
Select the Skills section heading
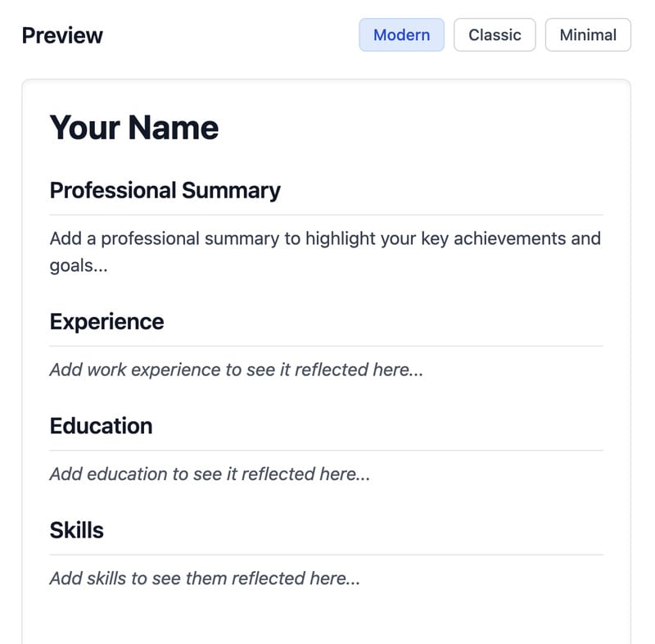coord(77,530)
